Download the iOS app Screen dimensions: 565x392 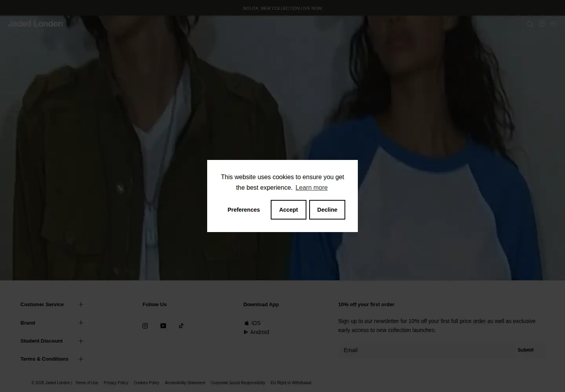coord(252,323)
